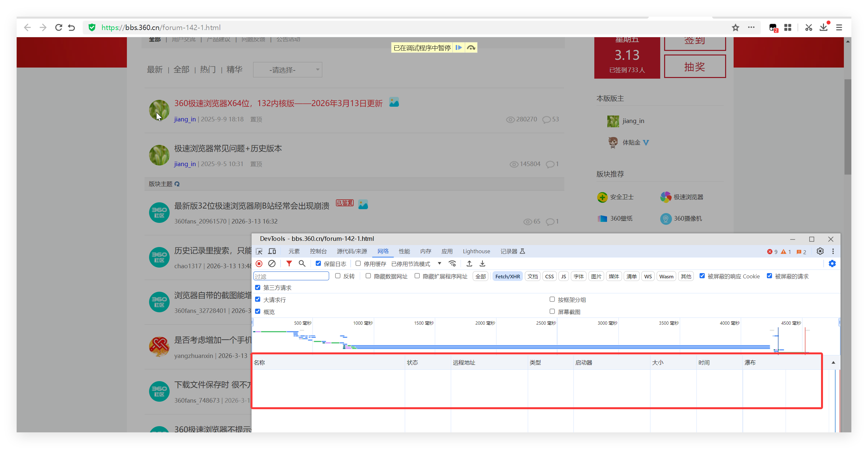The height and width of the screenshot is (449, 868).
Task: Import HAR file with upload arrow
Action: point(469,264)
